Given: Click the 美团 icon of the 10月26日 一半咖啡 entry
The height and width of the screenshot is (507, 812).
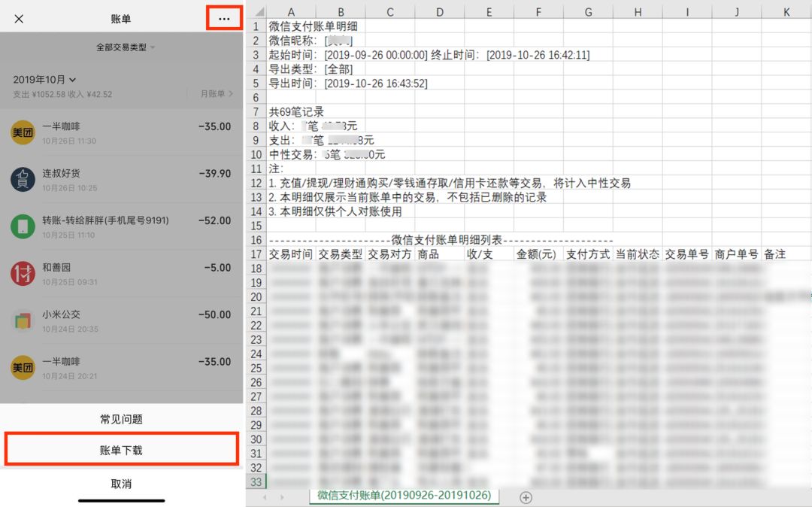Looking at the screenshot, I should [23, 132].
